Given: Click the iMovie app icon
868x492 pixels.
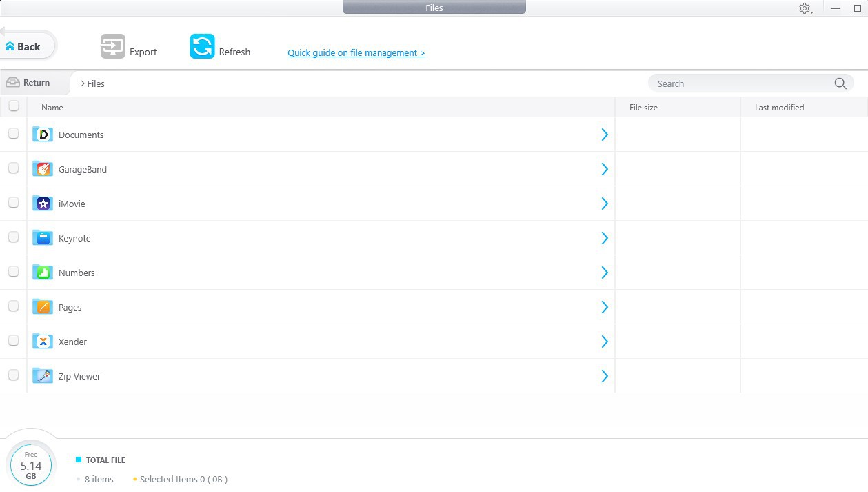Looking at the screenshot, I should click(x=42, y=203).
